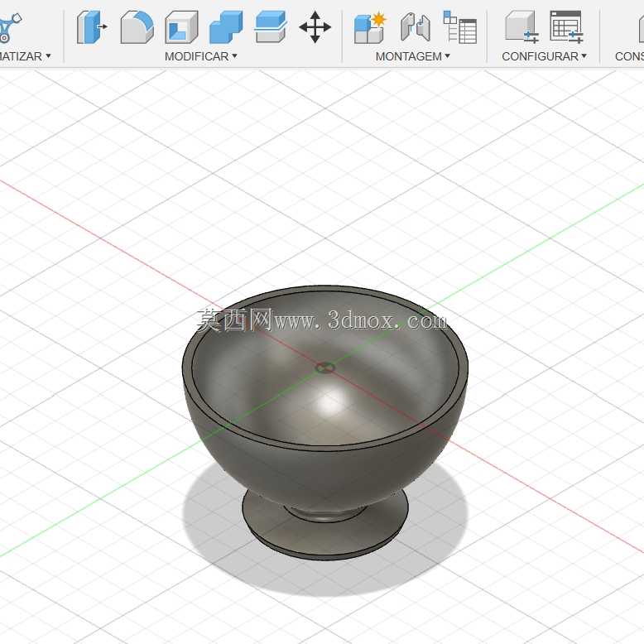This screenshot has width=644, height=644.
Task: Select the Offset Face tool
Action: (x=270, y=27)
